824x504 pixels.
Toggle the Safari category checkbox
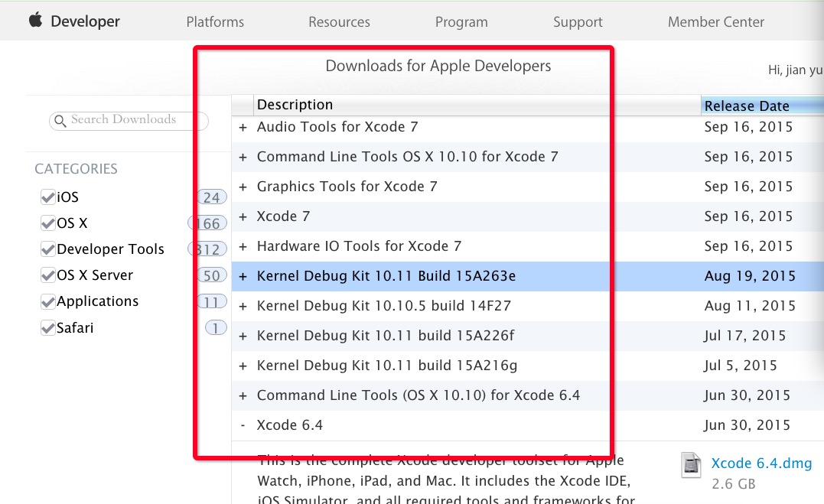[x=48, y=328]
